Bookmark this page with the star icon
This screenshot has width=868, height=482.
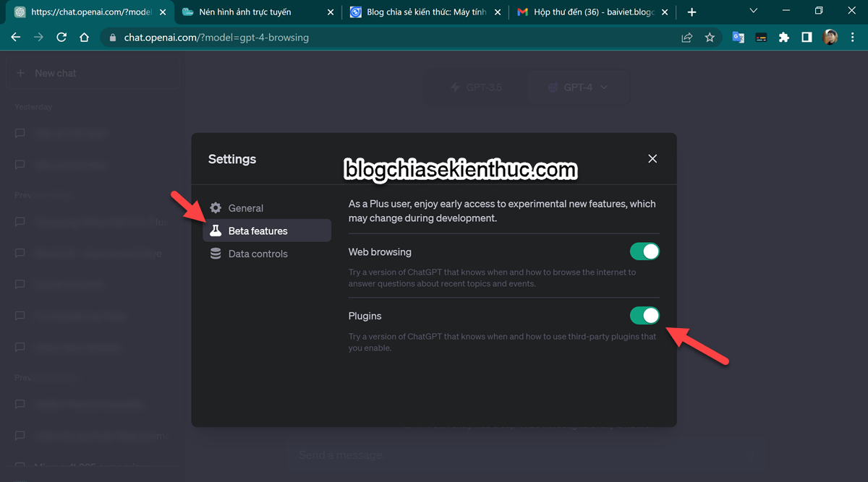pos(710,38)
